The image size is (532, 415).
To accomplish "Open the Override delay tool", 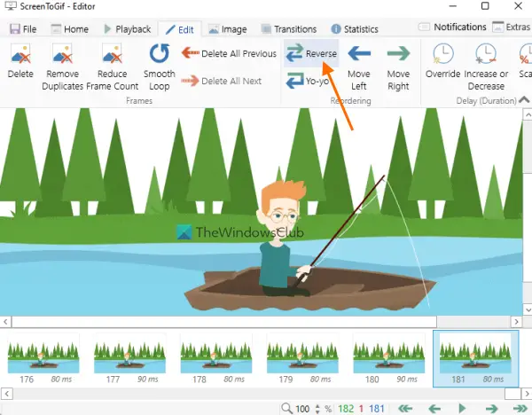I will (442, 61).
